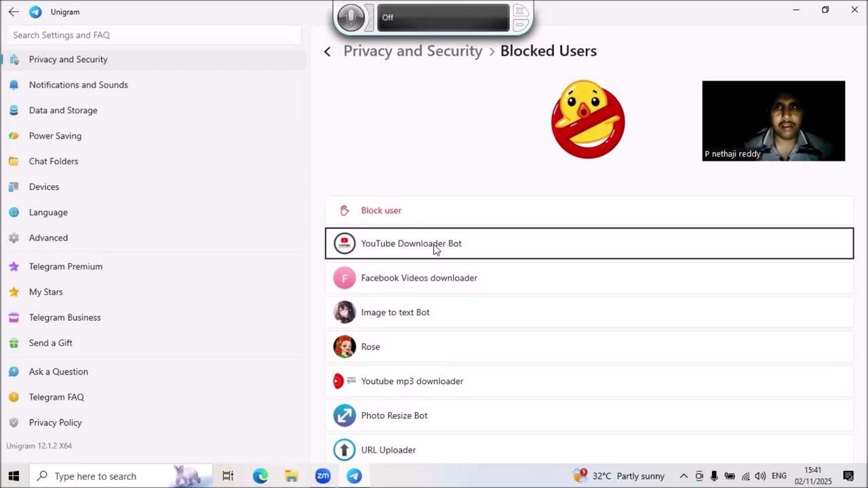Click the back arrow beside the Unigram title

point(14,12)
